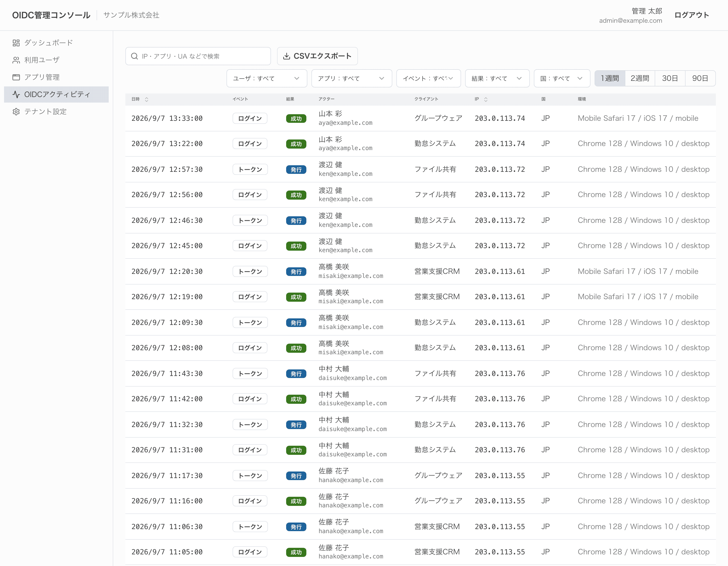The height and width of the screenshot is (566, 728).
Task: Expand the イベント filter dropdown
Action: pyautogui.click(x=428, y=78)
